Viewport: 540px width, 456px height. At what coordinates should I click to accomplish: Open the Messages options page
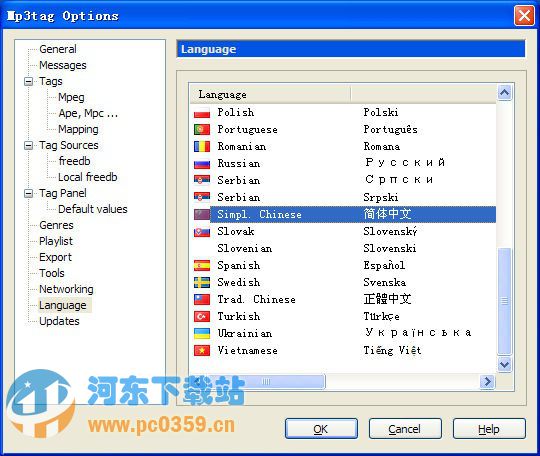pos(63,65)
